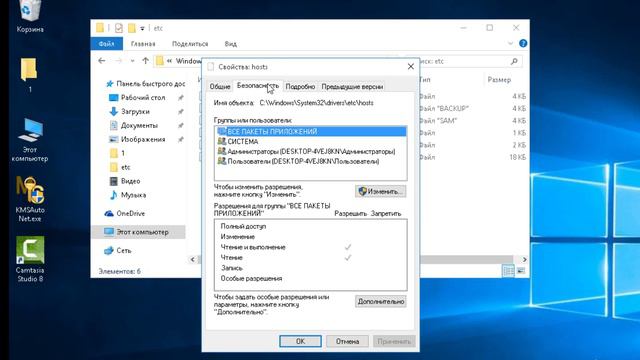Click search magnifier icon in Explorer
The height and width of the screenshot is (360, 640).
514,61
